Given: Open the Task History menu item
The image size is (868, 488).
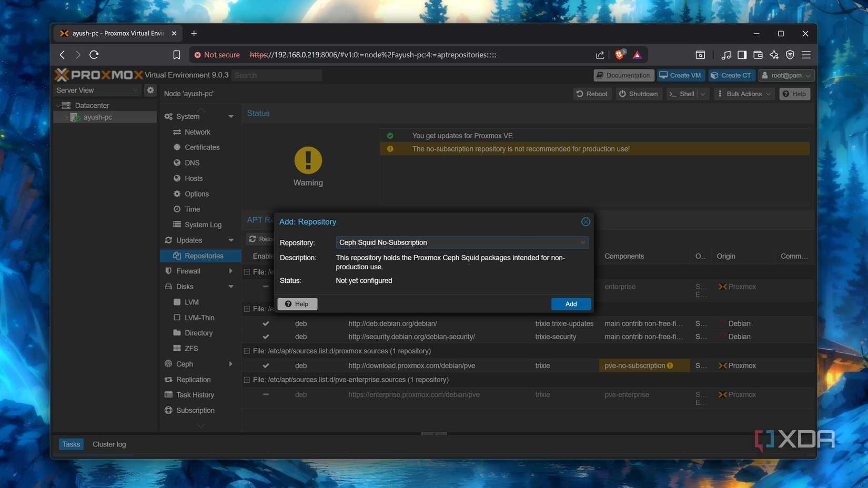Looking at the screenshot, I should pos(195,395).
